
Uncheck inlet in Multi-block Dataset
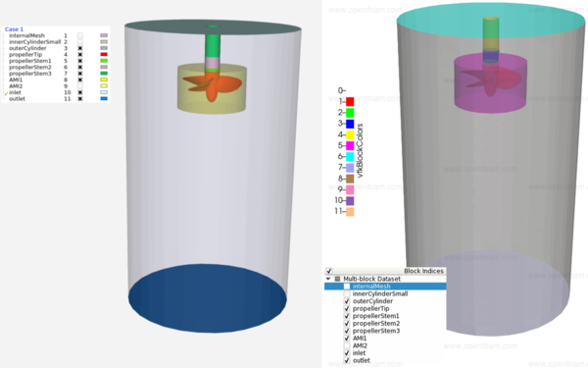347,353
